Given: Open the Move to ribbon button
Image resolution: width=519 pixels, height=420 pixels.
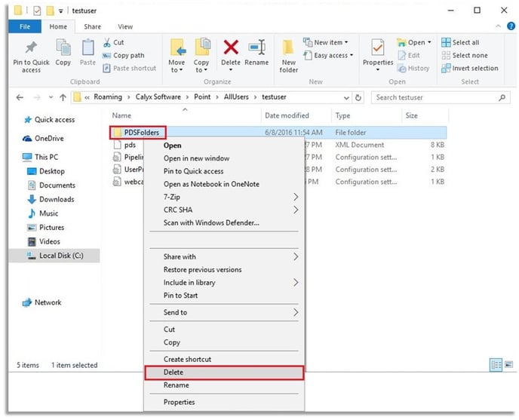Looking at the screenshot, I should coord(177,56).
